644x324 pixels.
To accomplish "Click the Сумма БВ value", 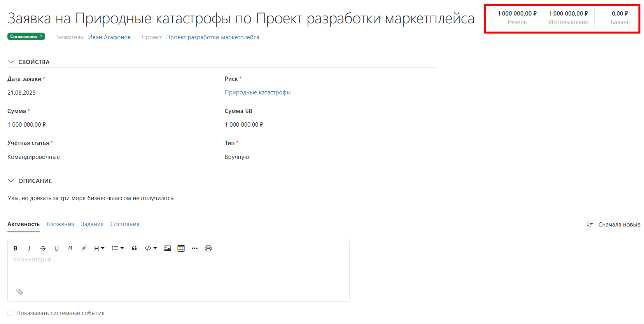I will click(x=244, y=125).
